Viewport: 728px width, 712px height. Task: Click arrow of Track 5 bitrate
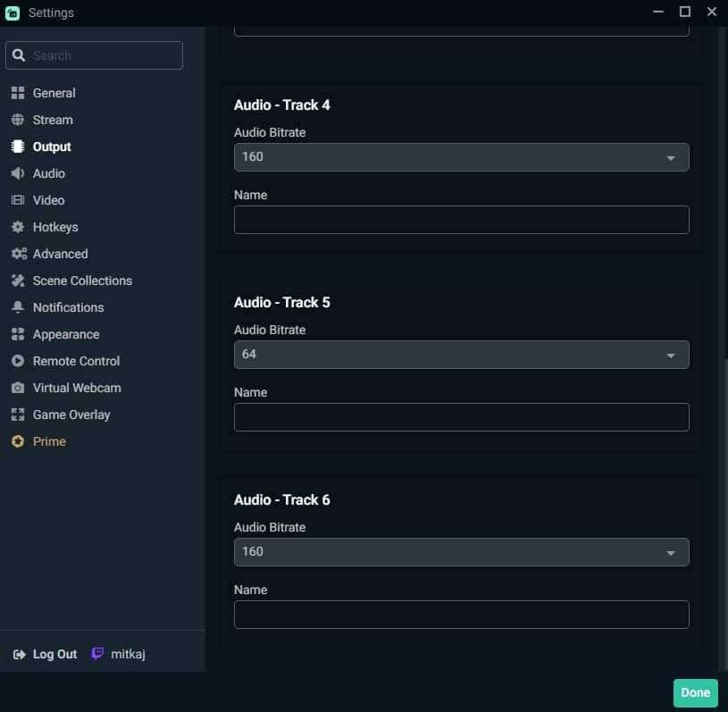[x=671, y=356]
